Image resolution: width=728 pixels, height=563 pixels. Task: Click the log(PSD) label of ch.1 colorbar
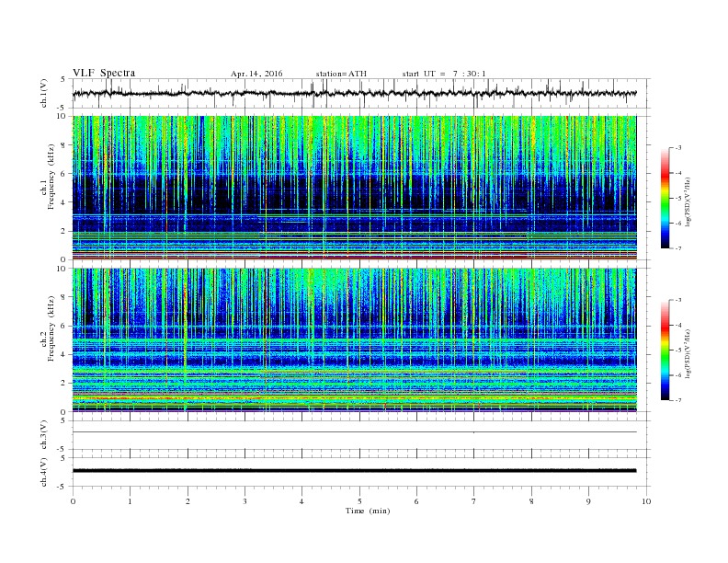(x=688, y=201)
